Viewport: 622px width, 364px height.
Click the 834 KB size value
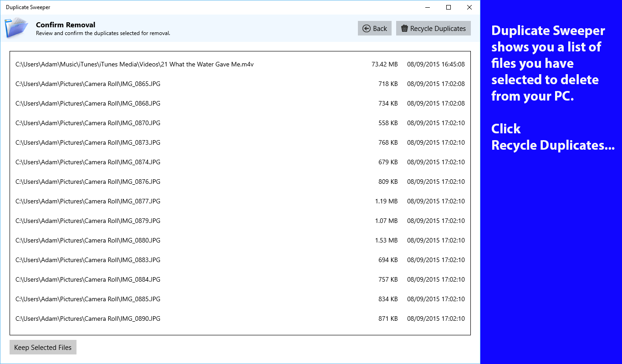click(388, 299)
